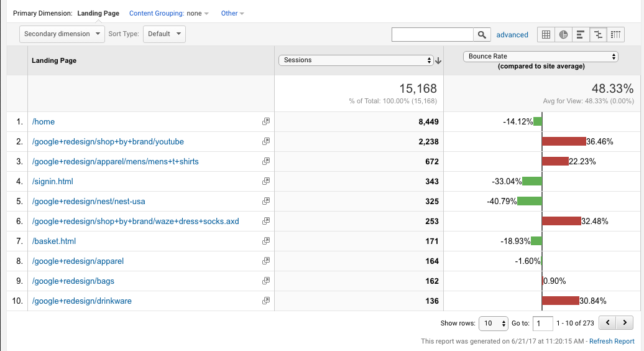Open /home page in new window icon
This screenshot has height=351, width=644.
(266, 122)
